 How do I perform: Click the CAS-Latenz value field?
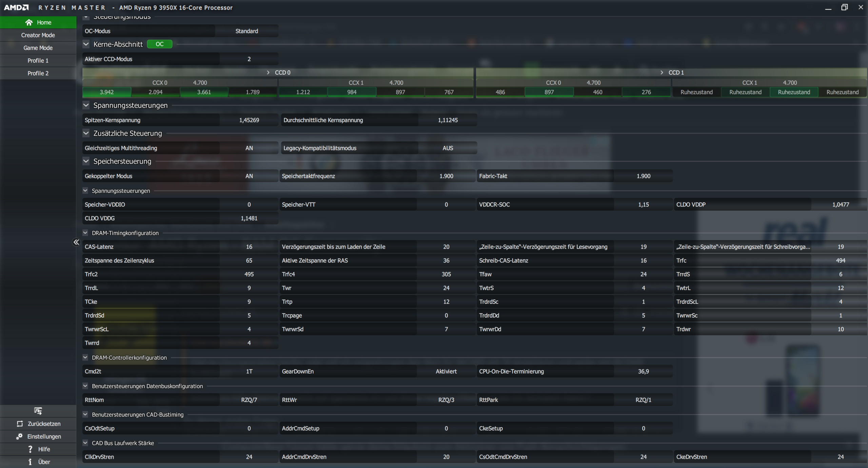pyautogui.click(x=249, y=247)
